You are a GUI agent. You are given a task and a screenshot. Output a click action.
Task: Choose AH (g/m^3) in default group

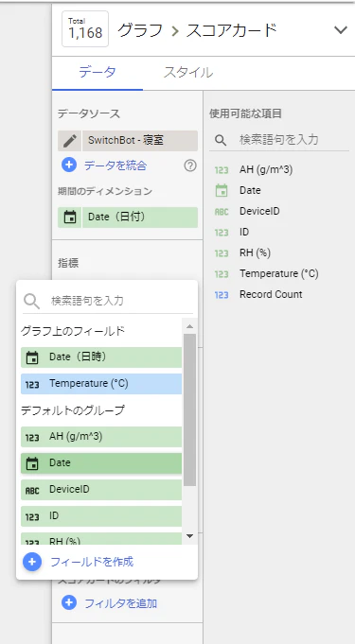pos(101,437)
